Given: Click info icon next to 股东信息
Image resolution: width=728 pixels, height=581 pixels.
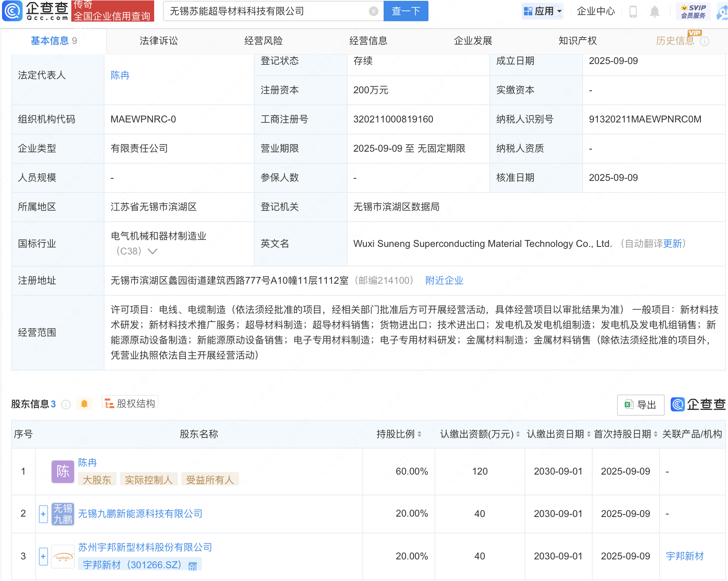Looking at the screenshot, I should pyautogui.click(x=66, y=405).
